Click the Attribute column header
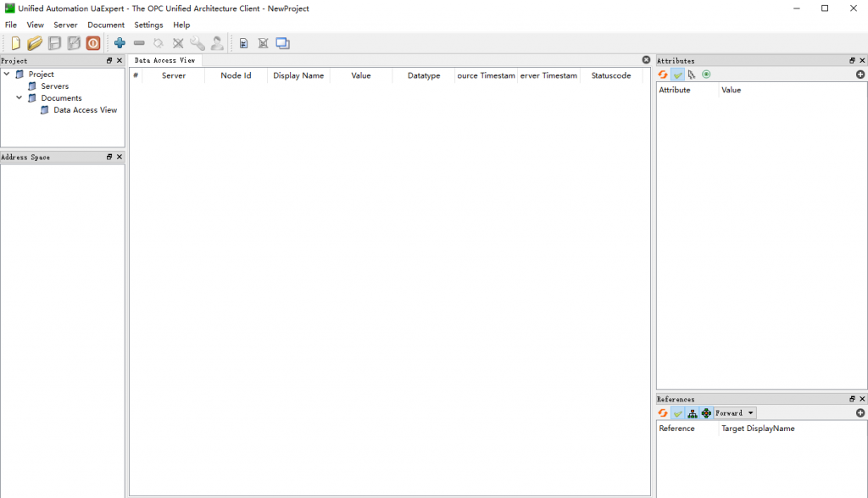This screenshot has height=498, width=868. point(687,90)
